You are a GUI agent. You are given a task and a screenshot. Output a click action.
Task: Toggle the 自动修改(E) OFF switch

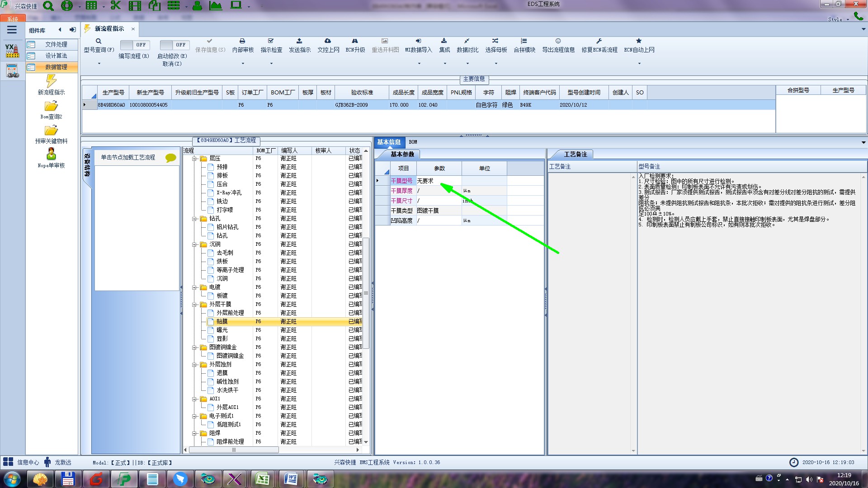174,45
